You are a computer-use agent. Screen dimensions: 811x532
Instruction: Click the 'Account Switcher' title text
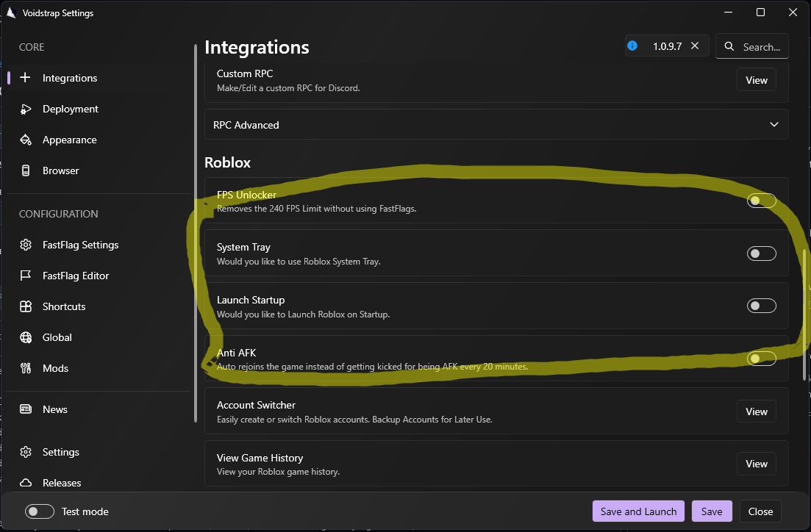click(x=256, y=406)
